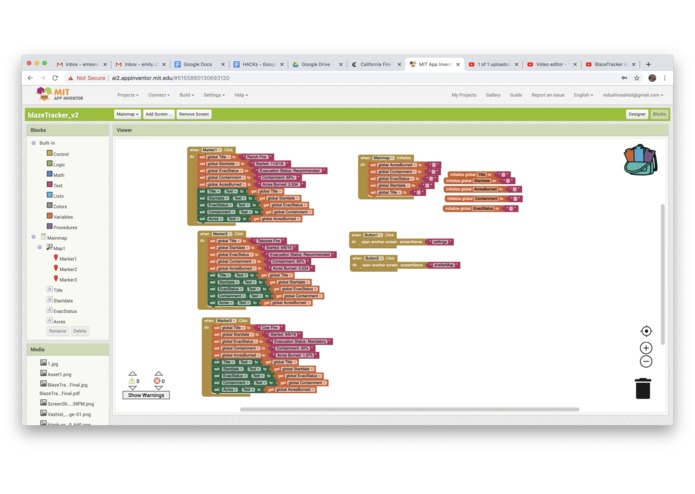Open a new browser tab
The height and width of the screenshot is (494, 695).
pos(648,64)
